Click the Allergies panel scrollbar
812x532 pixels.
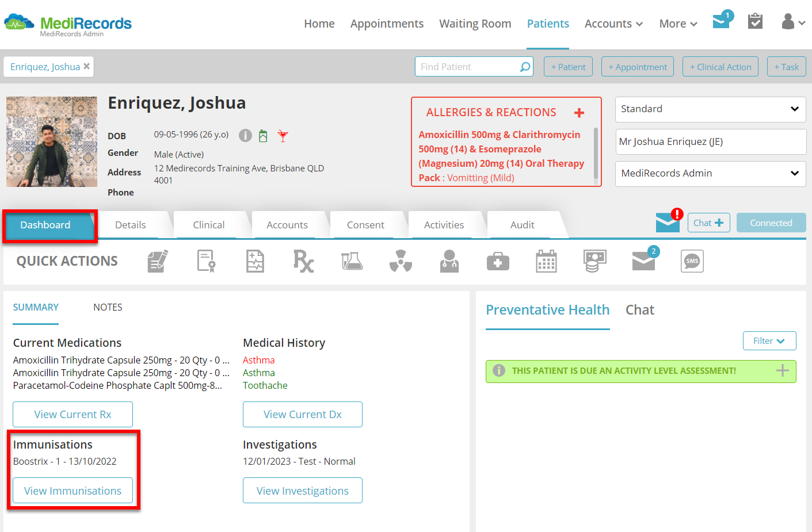(595, 153)
